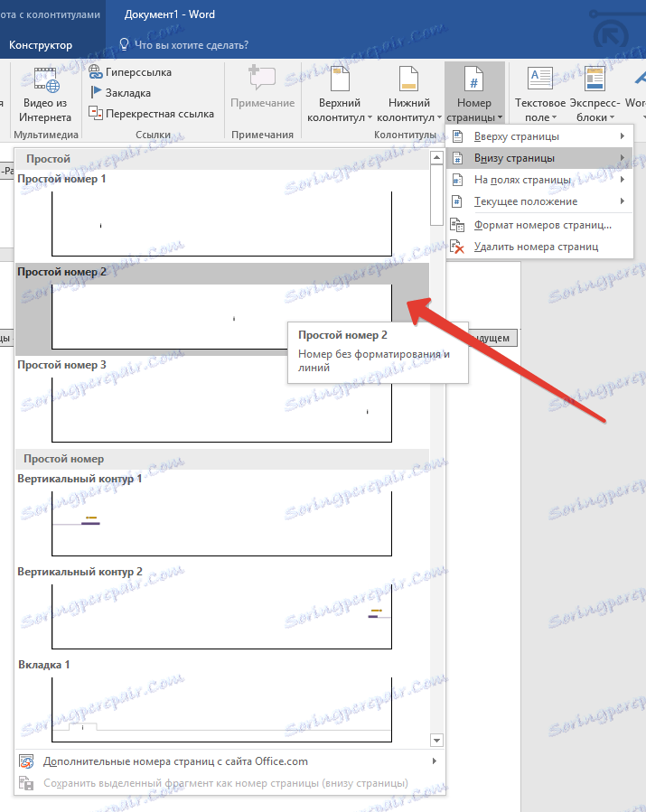Click the touch mode pointer icon in title bar

coord(611,35)
